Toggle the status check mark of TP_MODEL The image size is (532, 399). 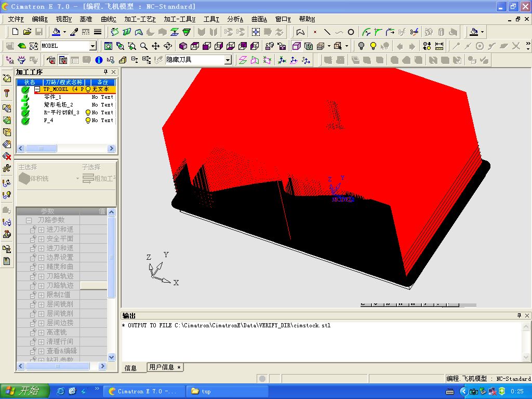[25, 90]
